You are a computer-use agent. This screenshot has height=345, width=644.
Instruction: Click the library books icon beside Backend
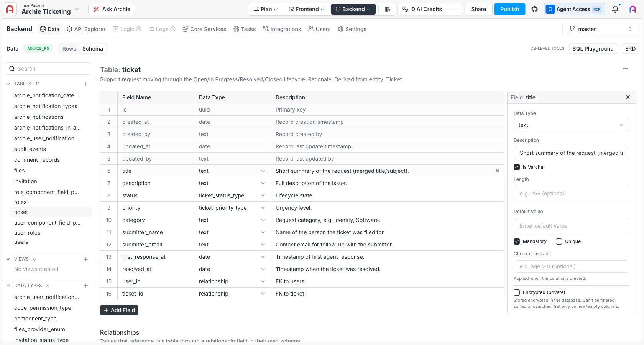(388, 9)
